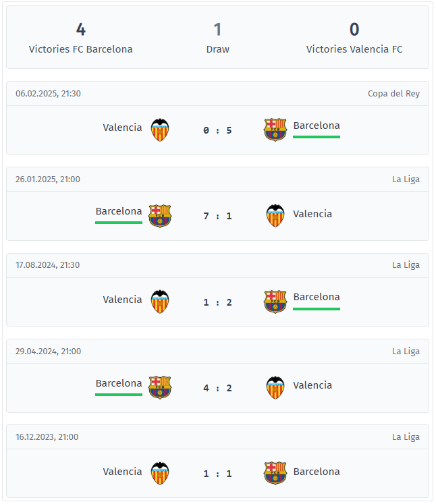
Task: Click Barcelona crest in 29.04.2024 match
Action: (x=160, y=388)
